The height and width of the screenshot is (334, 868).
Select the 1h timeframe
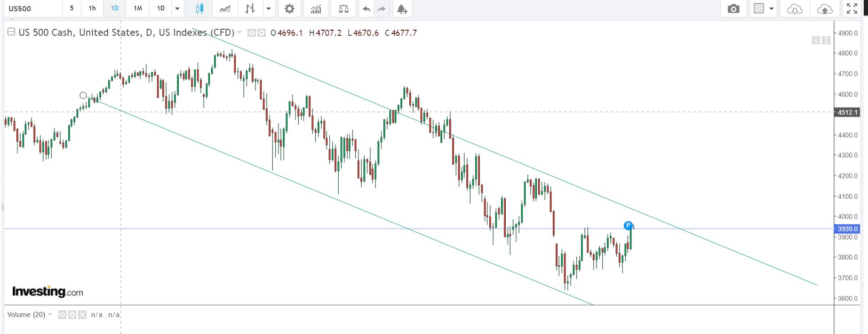click(92, 8)
